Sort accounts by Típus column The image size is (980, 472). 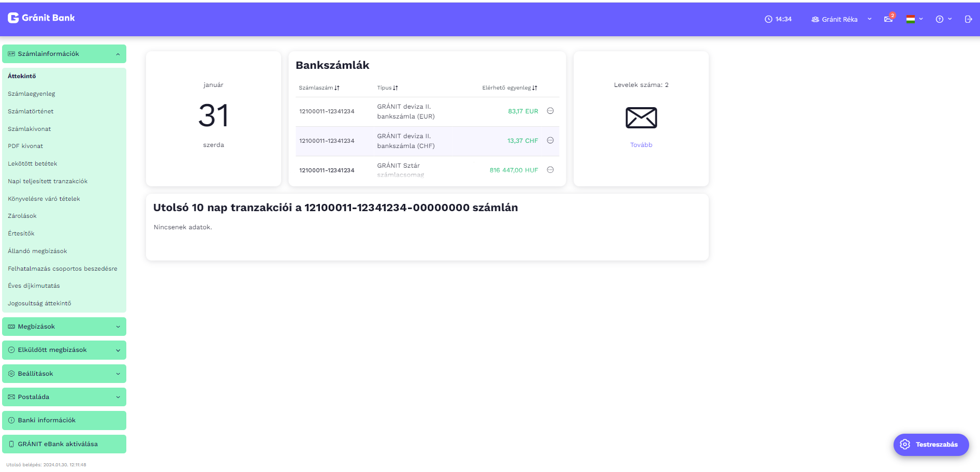387,88
